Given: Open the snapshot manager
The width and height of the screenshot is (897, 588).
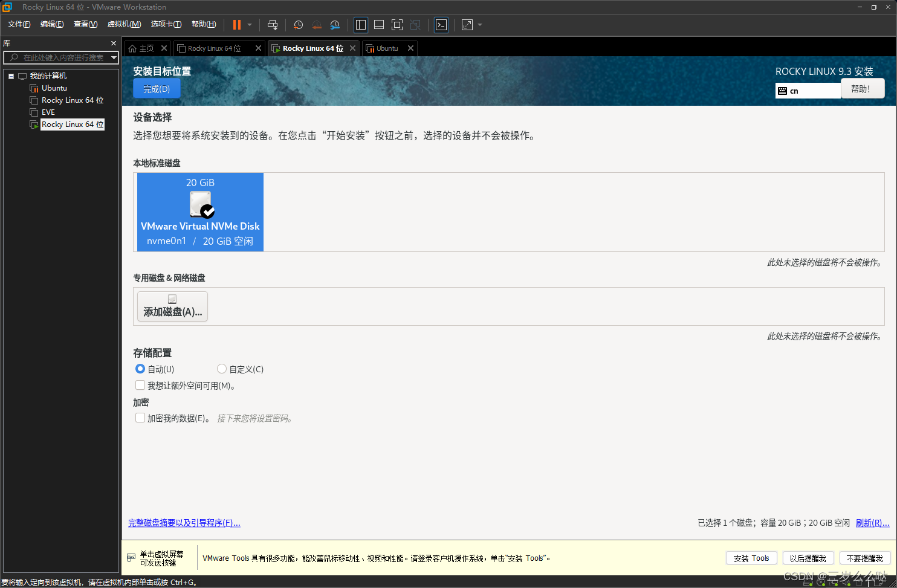Looking at the screenshot, I should tap(335, 25).
